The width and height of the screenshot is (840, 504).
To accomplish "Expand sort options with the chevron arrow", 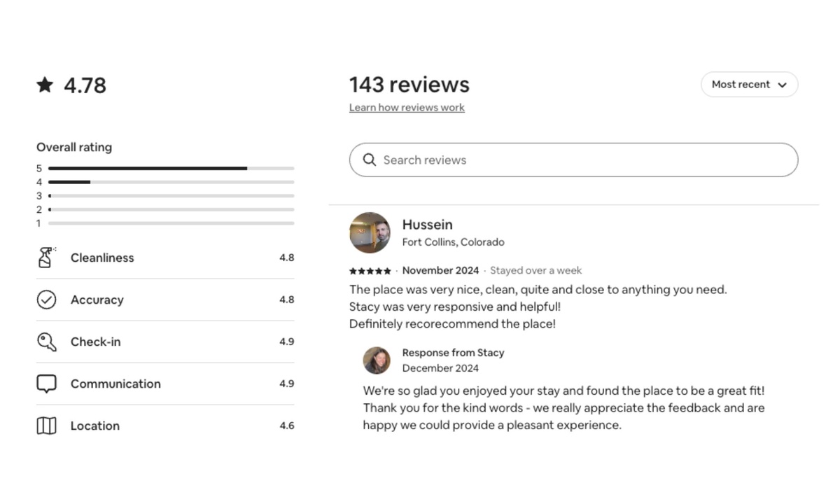I will (783, 85).
